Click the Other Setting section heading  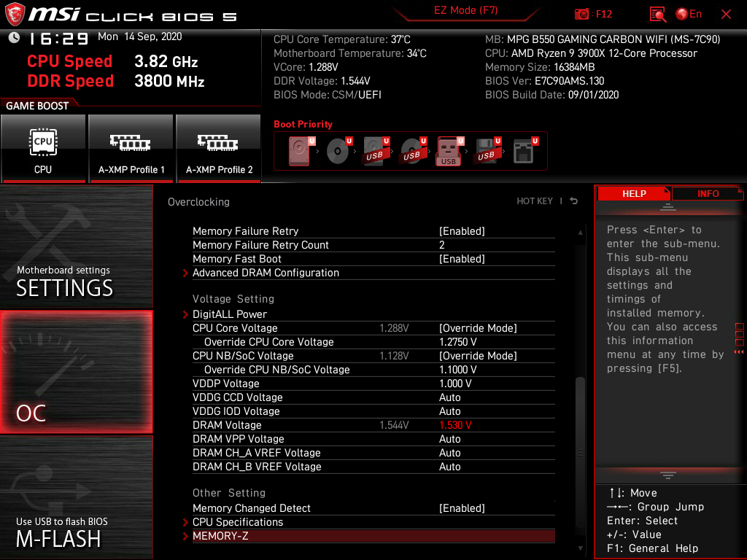[228, 493]
